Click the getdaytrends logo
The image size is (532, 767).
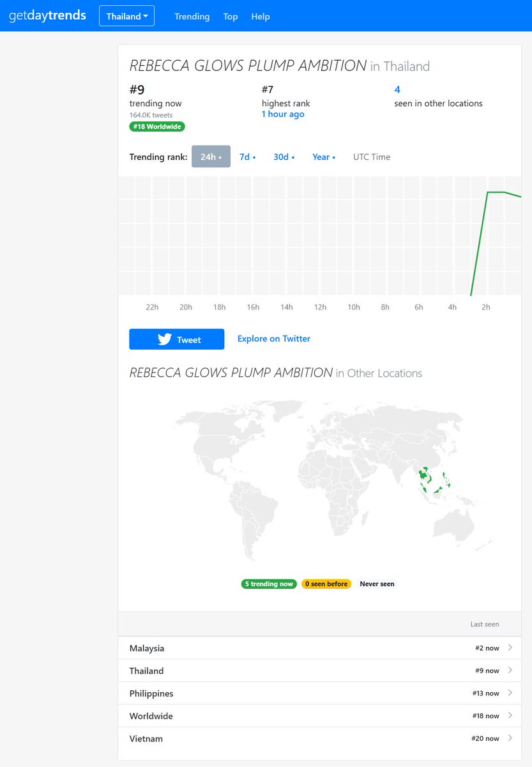47,16
